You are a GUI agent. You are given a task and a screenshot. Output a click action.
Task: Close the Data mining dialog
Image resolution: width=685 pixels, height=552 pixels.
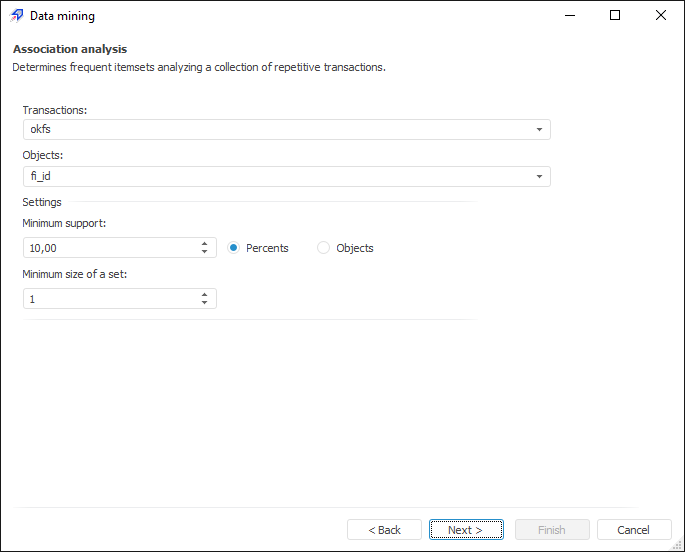(x=661, y=16)
